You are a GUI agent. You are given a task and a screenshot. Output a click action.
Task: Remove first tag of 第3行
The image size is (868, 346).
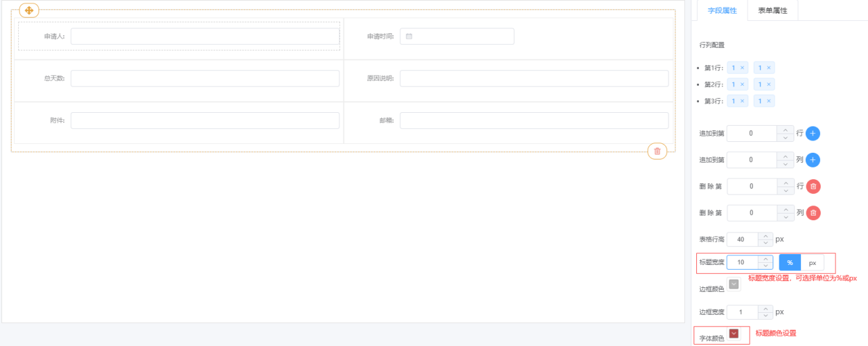(742, 101)
